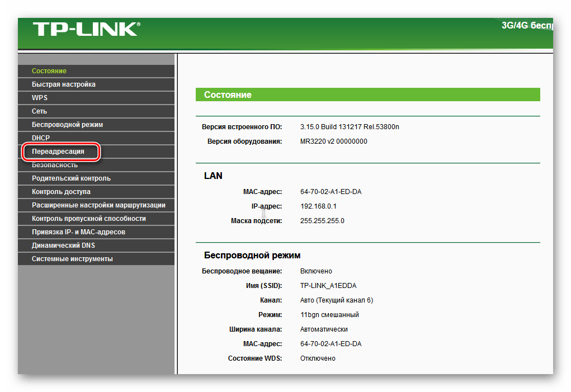Go to Привязка IP- и MAC-адресов
The image size is (571, 392).
[78, 232]
